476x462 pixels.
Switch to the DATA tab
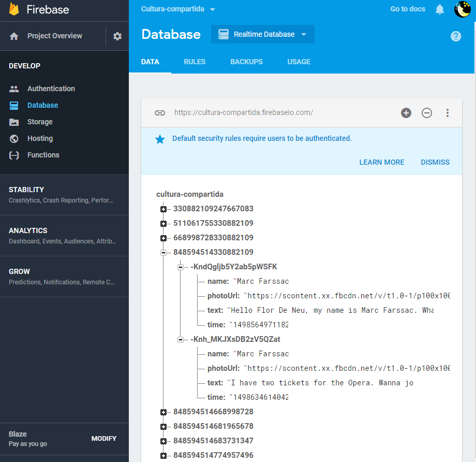[x=150, y=62]
